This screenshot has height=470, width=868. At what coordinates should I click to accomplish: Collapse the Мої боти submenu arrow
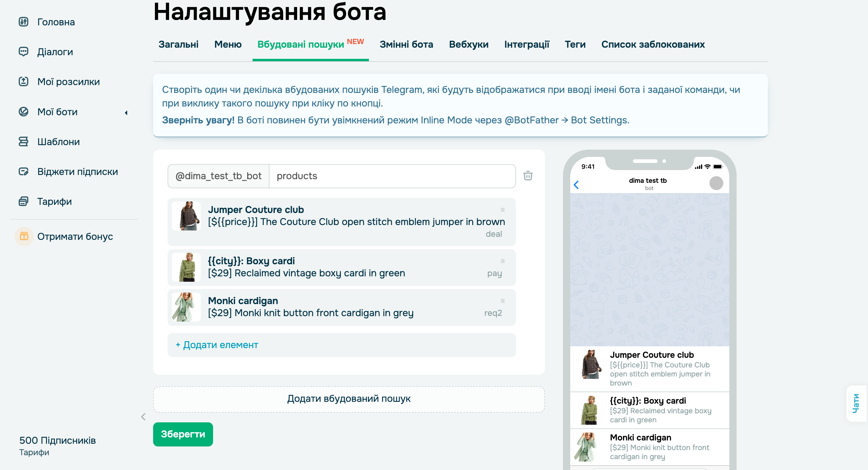pyautogui.click(x=127, y=113)
